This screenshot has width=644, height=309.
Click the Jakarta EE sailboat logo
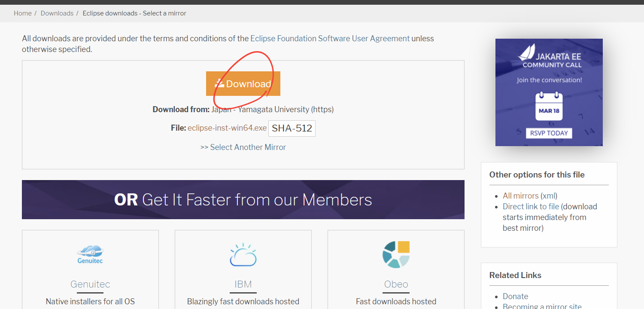(x=527, y=52)
